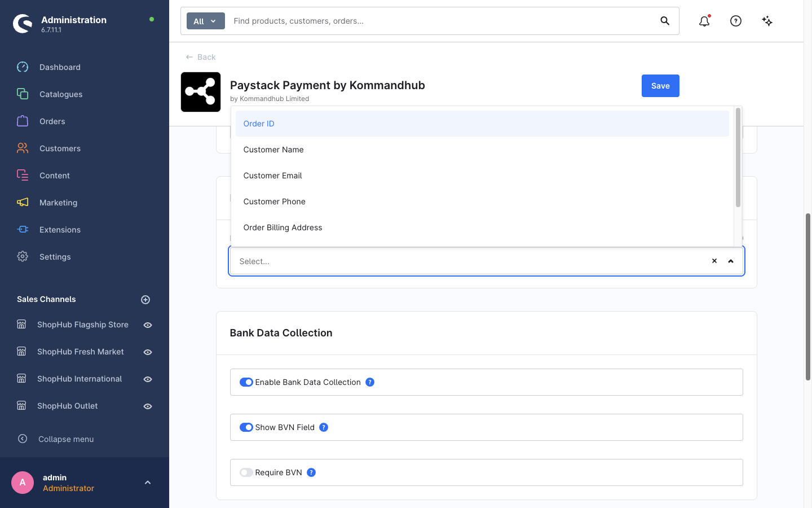Open ShopHub International channel
The image size is (812, 508).
(80, 379)
